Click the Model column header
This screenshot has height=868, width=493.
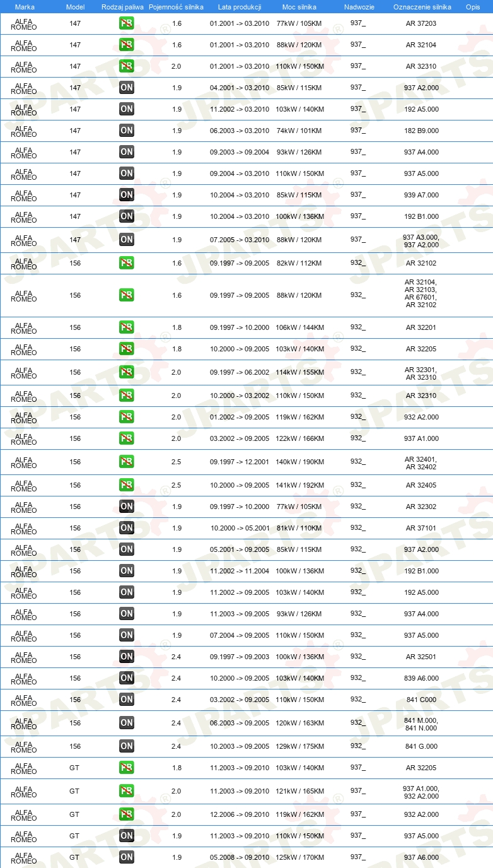coord(75,7)
